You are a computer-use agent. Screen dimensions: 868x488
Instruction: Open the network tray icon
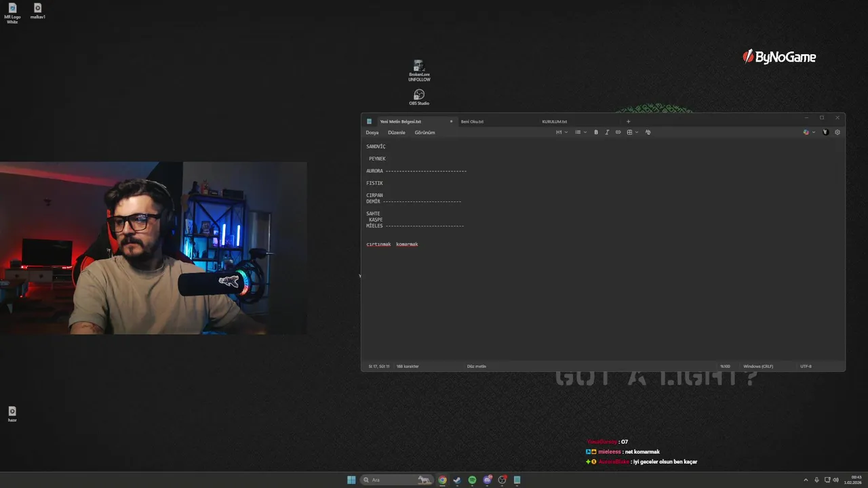(x=827, y=480)
